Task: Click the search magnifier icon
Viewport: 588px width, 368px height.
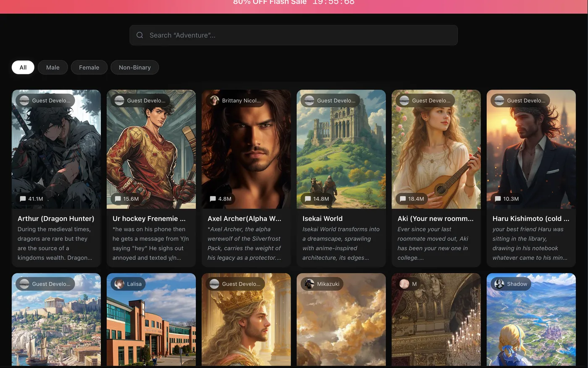Action: coord(140,35)
